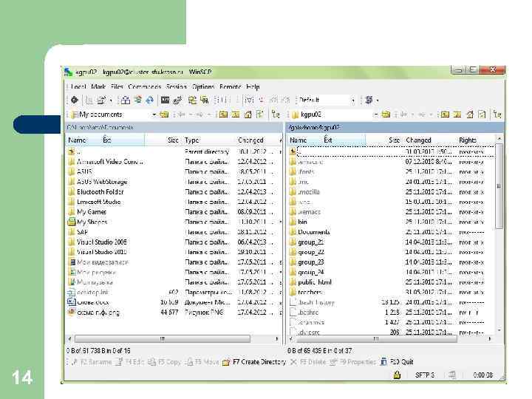This screenshot has width=532, height=399.
Task: Open remote directory icon beside kgpu02
Action: coord(386,115)
